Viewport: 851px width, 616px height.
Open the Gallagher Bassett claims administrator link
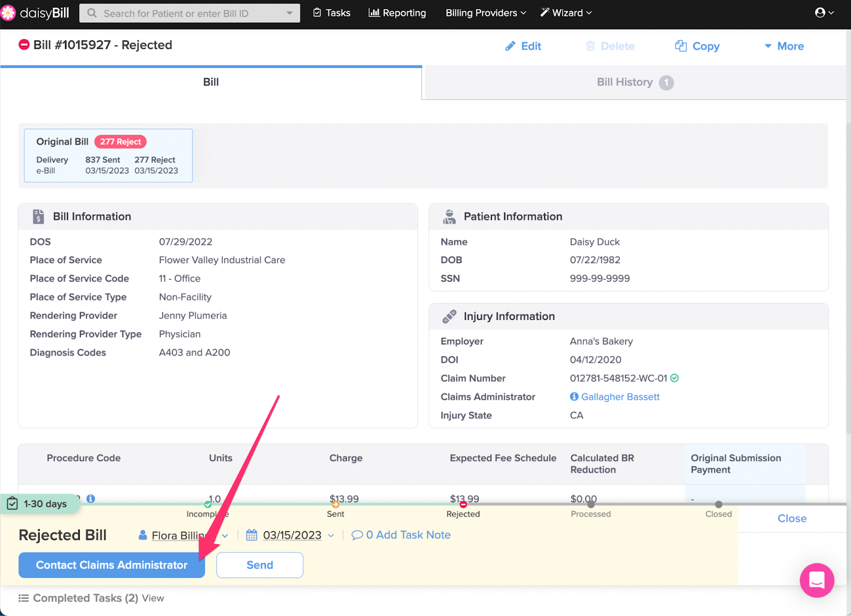pos(620,397)
